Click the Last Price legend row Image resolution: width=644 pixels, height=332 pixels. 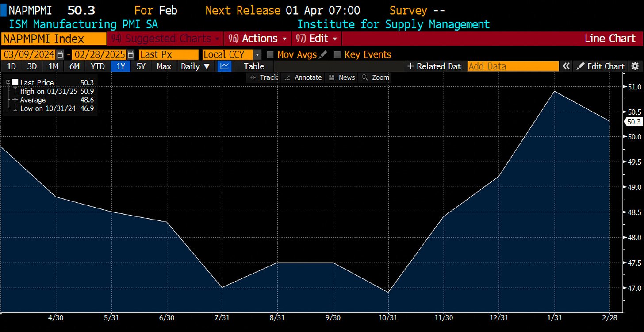point(54,82)
